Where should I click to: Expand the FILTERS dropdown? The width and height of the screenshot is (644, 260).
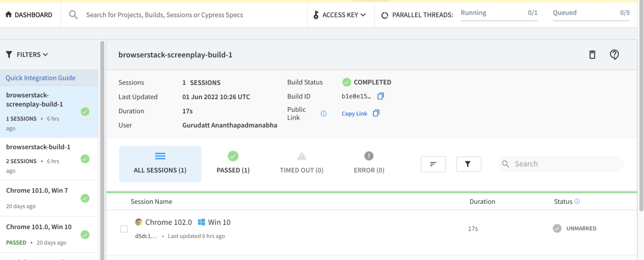tap(27, 54)
